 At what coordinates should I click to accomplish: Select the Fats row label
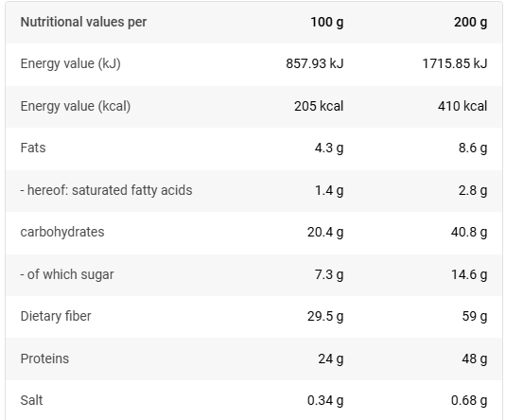pyautogui.click(x=33, y=148)
